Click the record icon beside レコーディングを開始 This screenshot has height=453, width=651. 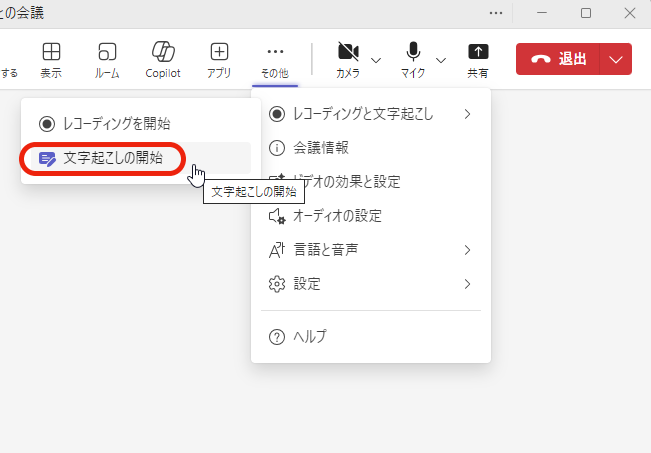(x=47, y=124)
